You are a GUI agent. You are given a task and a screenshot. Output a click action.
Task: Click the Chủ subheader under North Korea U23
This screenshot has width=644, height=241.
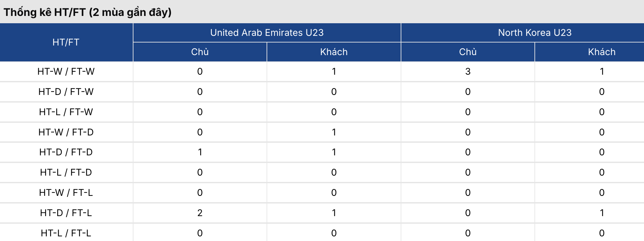tap(468, 52)
